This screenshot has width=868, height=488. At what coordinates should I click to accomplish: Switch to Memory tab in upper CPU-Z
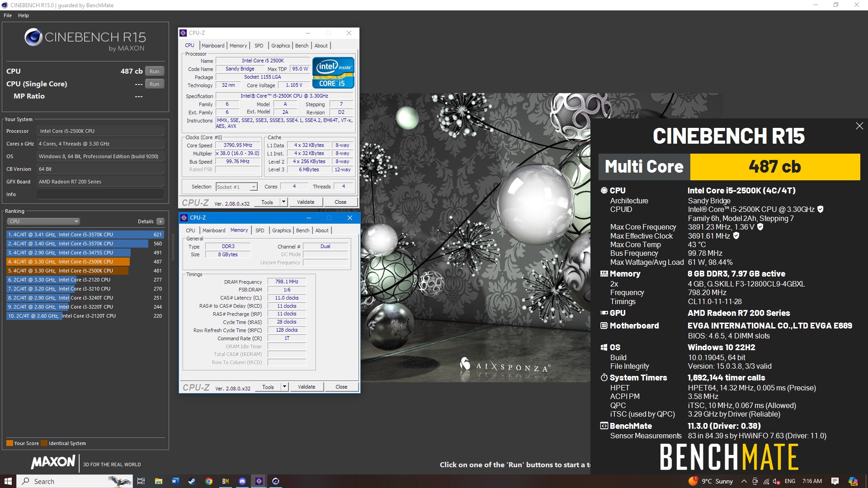pyautogui.click(x=238, y=46)
